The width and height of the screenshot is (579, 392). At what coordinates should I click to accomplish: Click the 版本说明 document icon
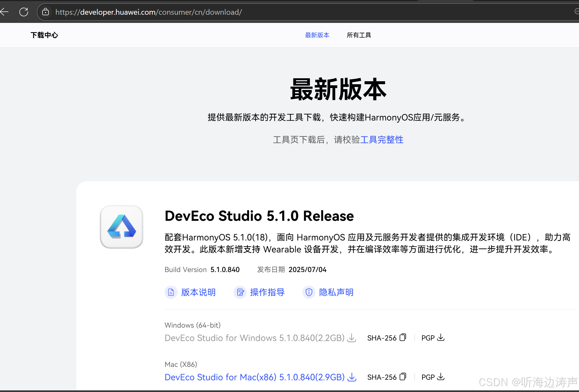(171, 292)
